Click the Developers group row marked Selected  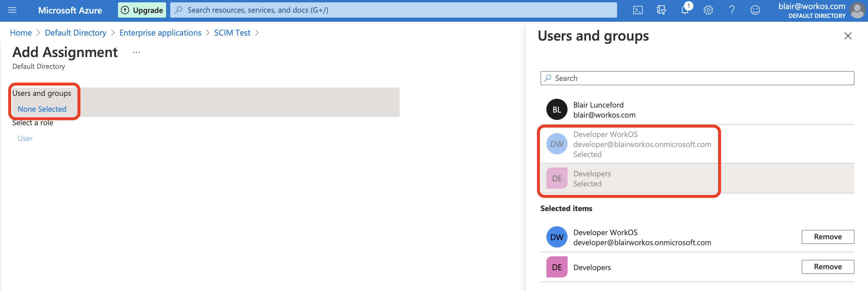[697, 178]
